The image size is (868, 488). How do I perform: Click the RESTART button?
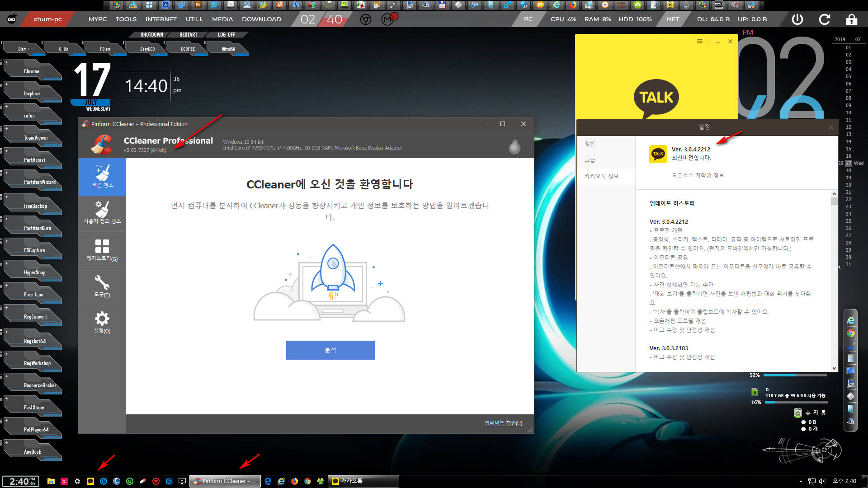188,35
